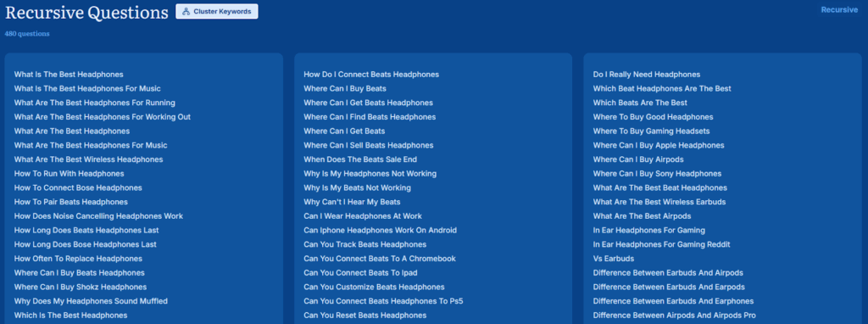Click the 'Vs Earbuds' question
Image resolution: width=868 pixels, height=324 pixels.
(614, 259)
